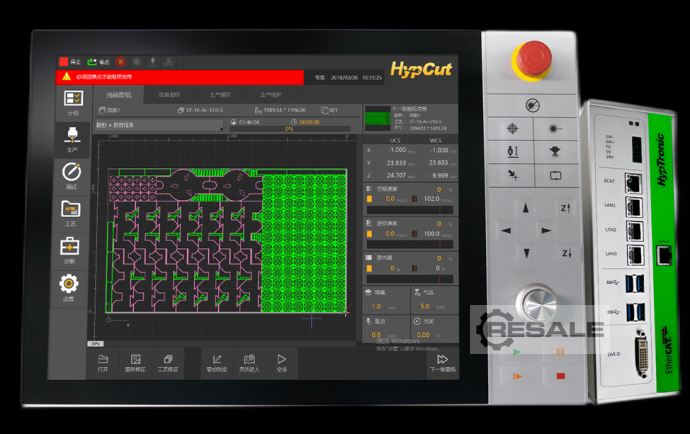This screenshot has width=690, height=434.
Task: Click the 0/1 sheet count indicator
Action: coord(334,110)
